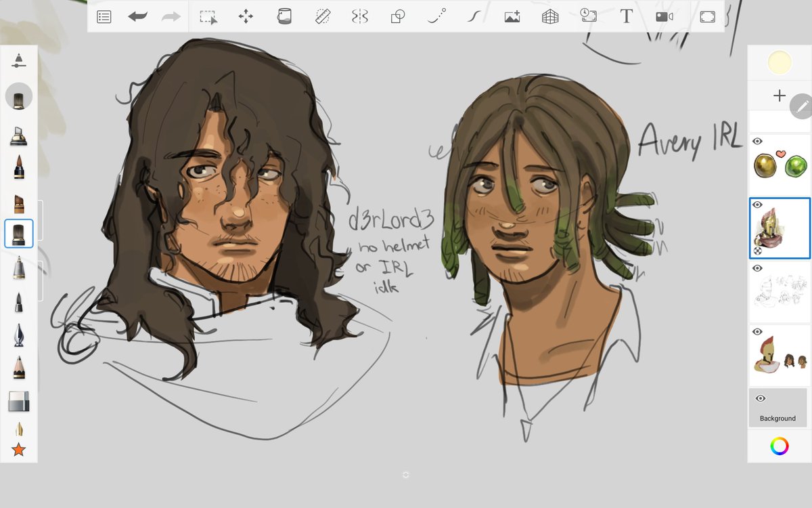
Task: Select the fine ink pen brush
Action: (19, 302)
